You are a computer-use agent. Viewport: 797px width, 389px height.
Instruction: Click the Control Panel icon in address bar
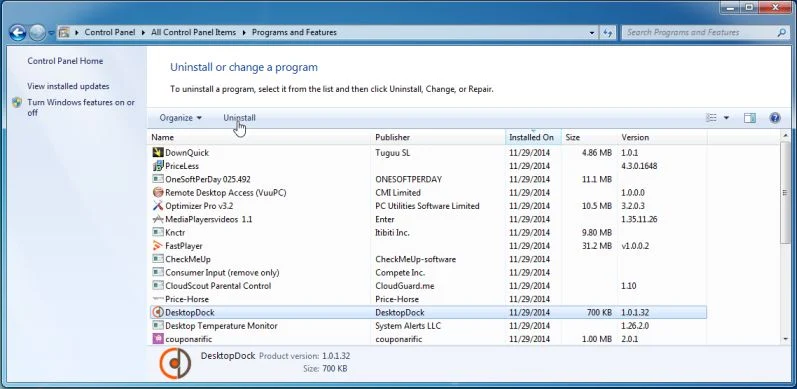point(64,33)
